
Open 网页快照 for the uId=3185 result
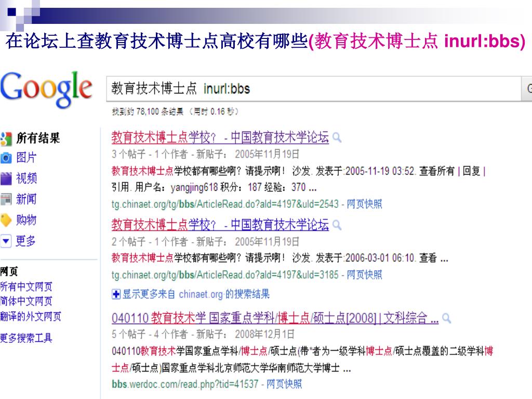click(364, 274)
